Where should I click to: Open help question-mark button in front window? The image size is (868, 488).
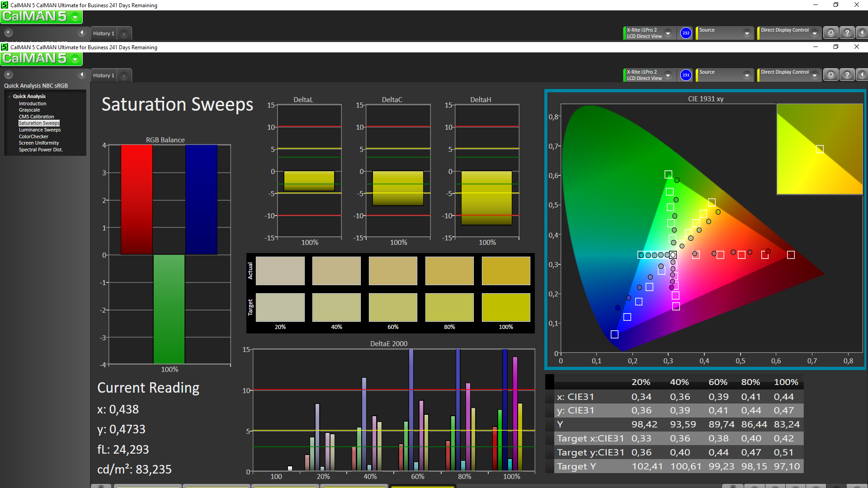pos(847,75)
